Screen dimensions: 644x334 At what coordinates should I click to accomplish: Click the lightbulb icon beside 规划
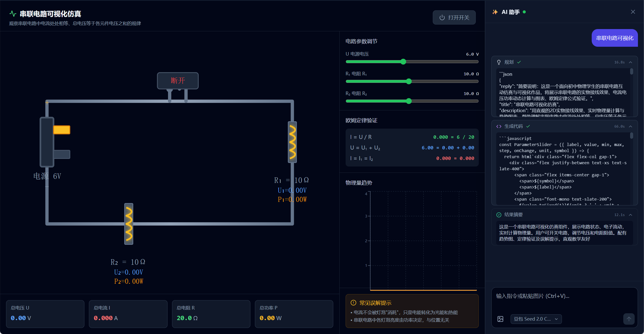[499, 62]
